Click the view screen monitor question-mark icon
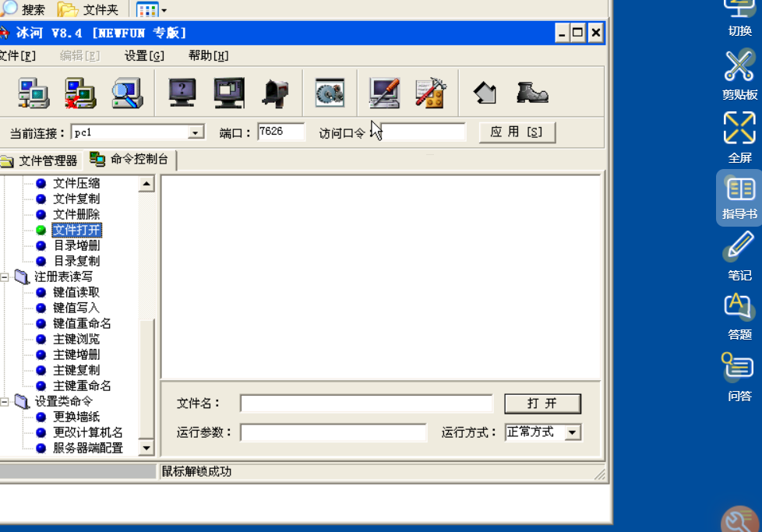The width and height of the screenshot is (762, 532). (182, 93)
